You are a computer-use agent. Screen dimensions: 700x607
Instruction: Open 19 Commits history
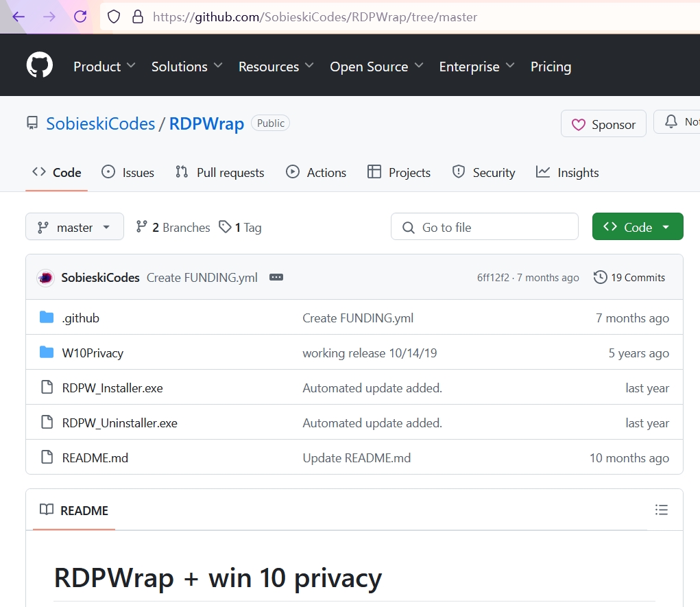(x=629, y=278)
